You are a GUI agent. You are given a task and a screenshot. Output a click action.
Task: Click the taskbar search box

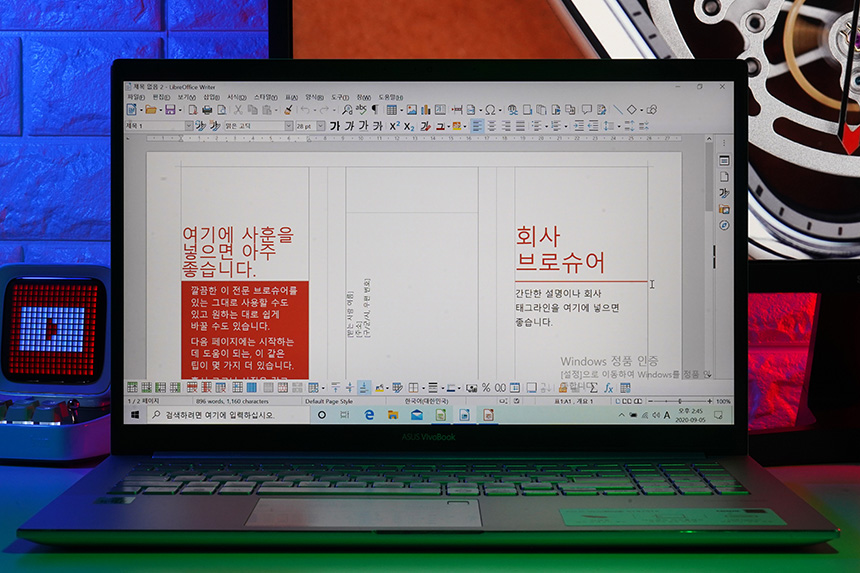(229, 415)
